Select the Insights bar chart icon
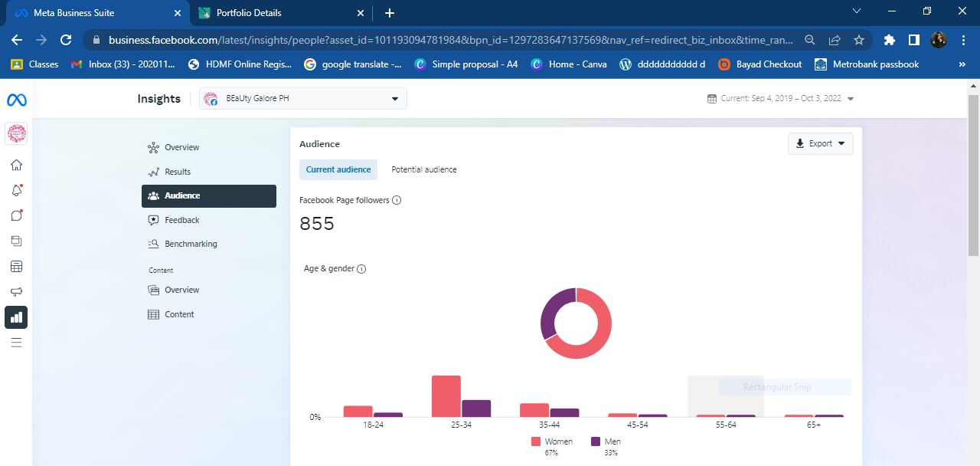This screenshot has width=980, height=466. [16, 317]
